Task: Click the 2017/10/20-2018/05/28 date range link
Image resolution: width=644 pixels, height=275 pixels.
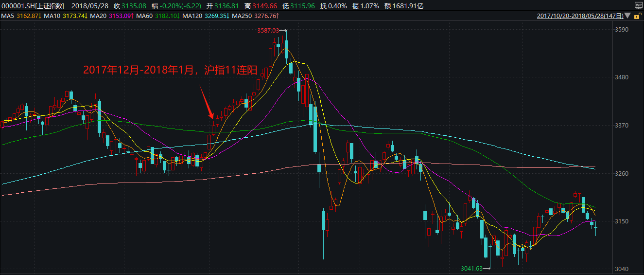Action: [x=580, y=16]
